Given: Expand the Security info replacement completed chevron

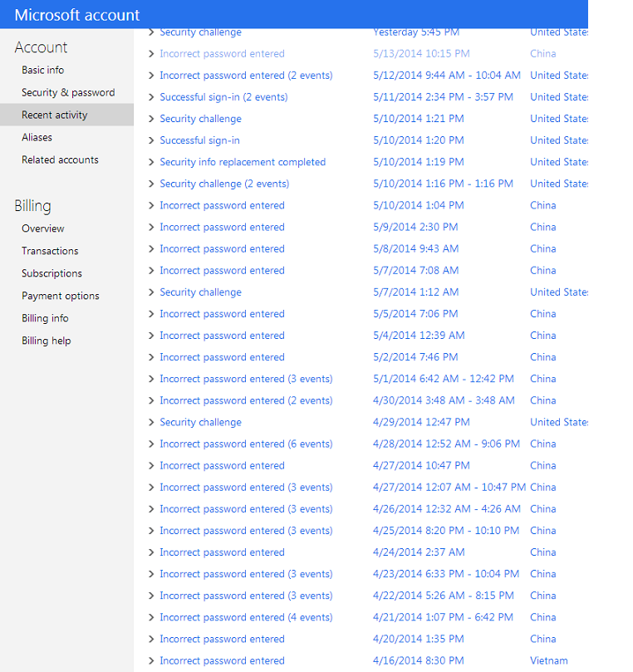Looking at the screenshot, I should tap(151, 162).
